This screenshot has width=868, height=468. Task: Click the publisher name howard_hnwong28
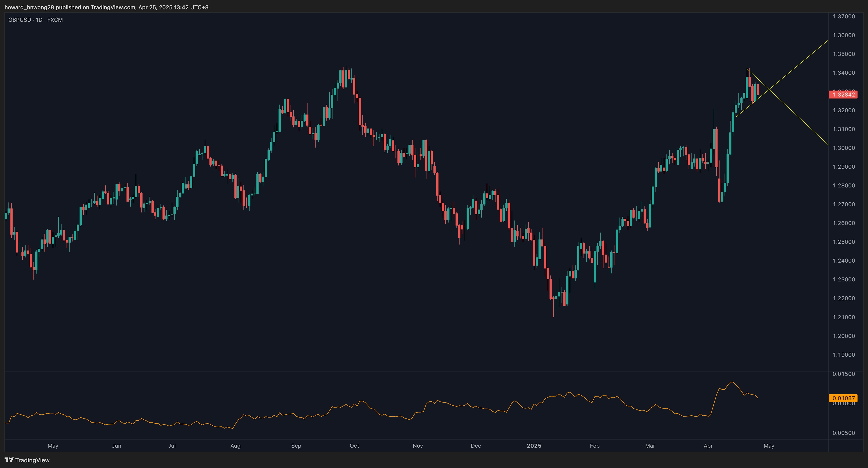[29, 7]
